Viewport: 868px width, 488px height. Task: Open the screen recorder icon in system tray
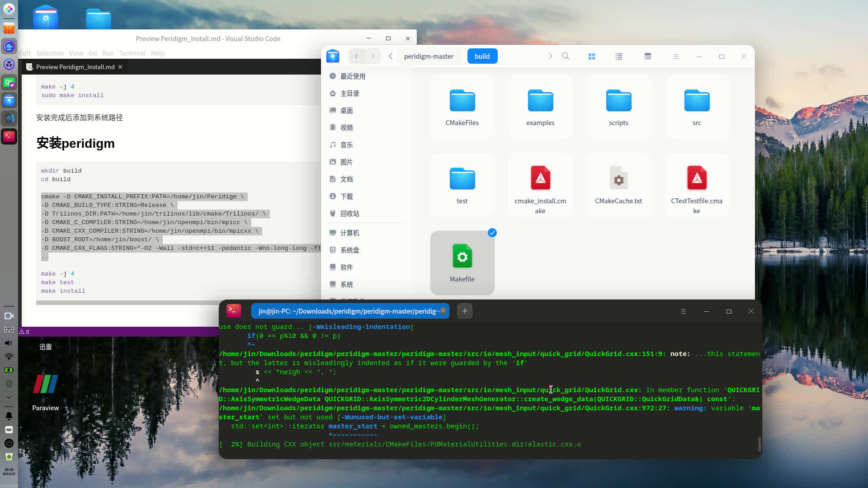click(x=9, y=315)
